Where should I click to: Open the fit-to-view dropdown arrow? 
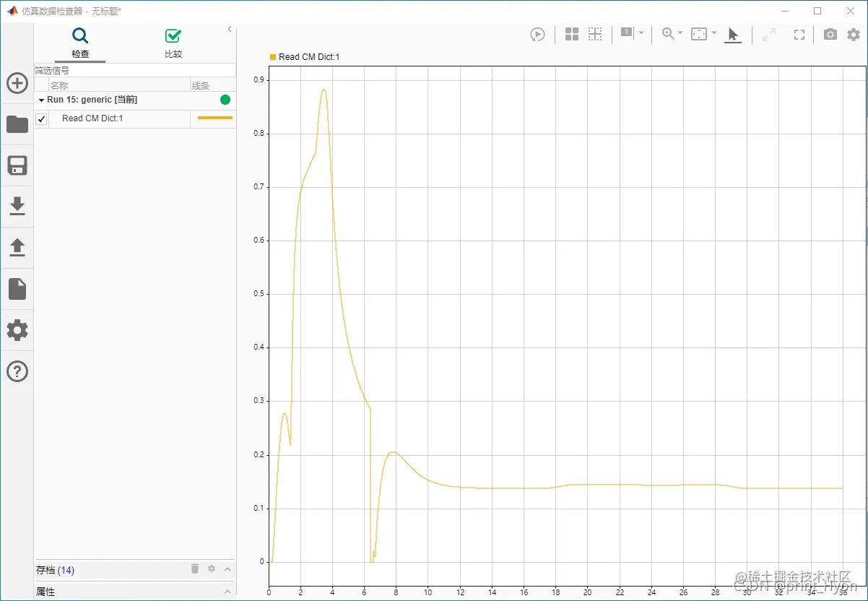pyautogui.click(x=714, y=33)
